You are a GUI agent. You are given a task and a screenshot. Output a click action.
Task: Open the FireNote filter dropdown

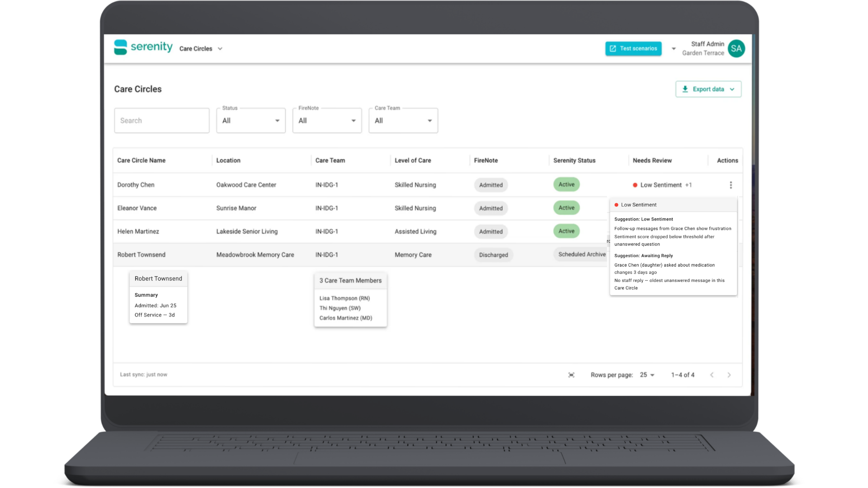point(327,121)
